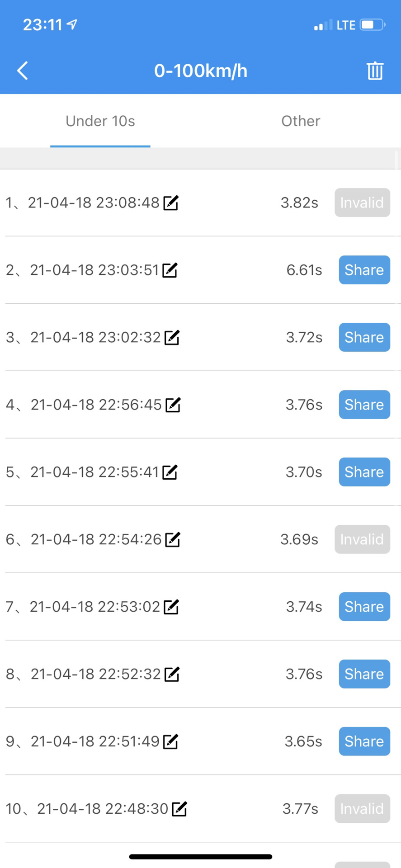Share the 3.70s result

[364, 472]
